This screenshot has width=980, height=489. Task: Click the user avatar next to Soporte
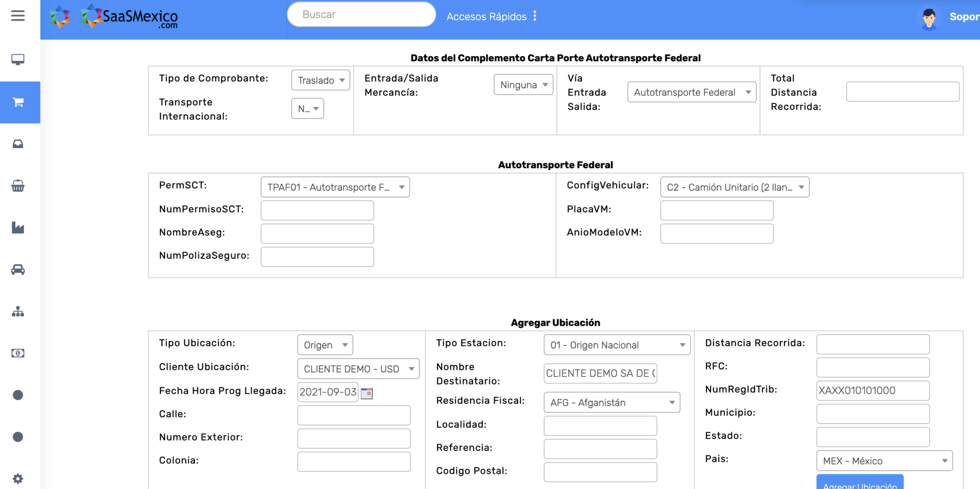click(x=928, y=17)
